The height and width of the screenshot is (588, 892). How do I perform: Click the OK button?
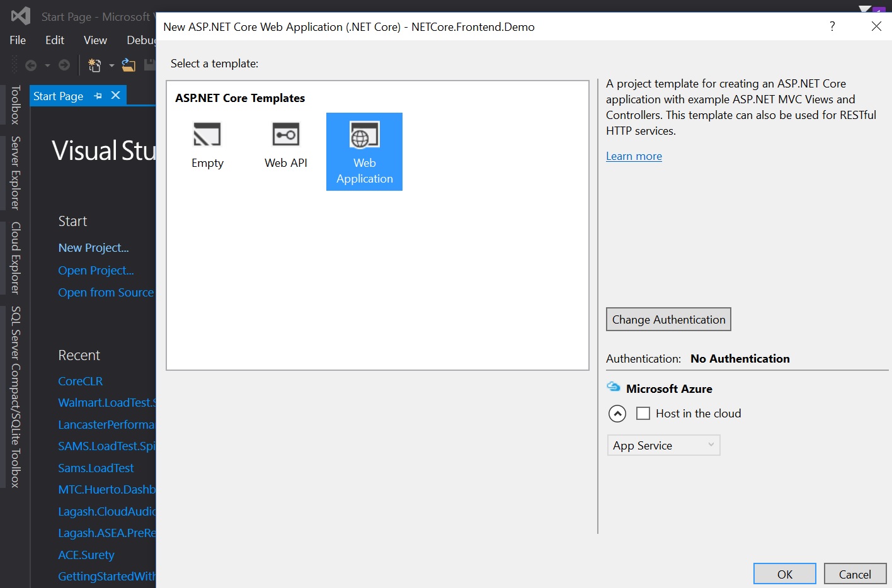(785, 574)
